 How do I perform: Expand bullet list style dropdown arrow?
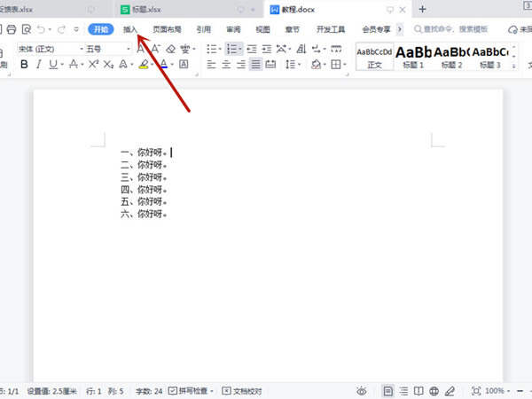click(220, 50)
